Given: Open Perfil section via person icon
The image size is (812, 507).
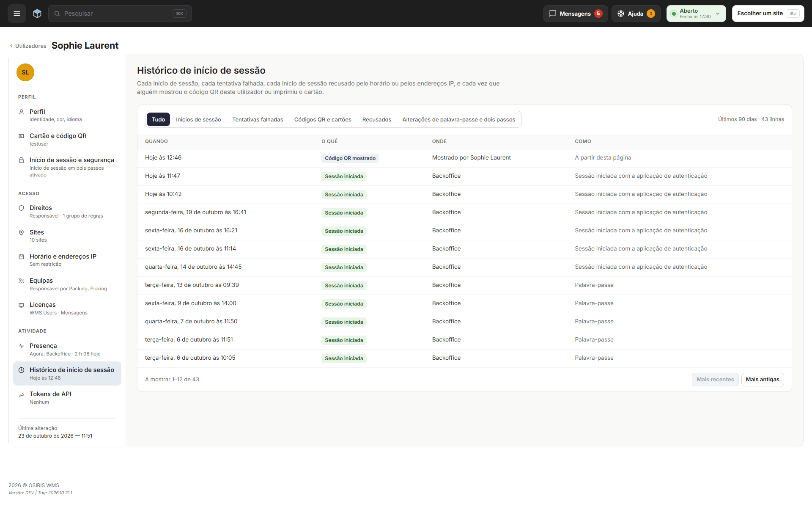Looking at the screenshot, I should (21, 112).
